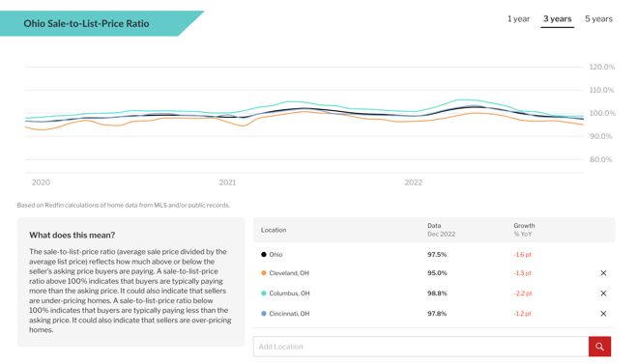Click the 2021 x-axis label
The height and width of the screenshot is (364, 638).
(227, 182)
